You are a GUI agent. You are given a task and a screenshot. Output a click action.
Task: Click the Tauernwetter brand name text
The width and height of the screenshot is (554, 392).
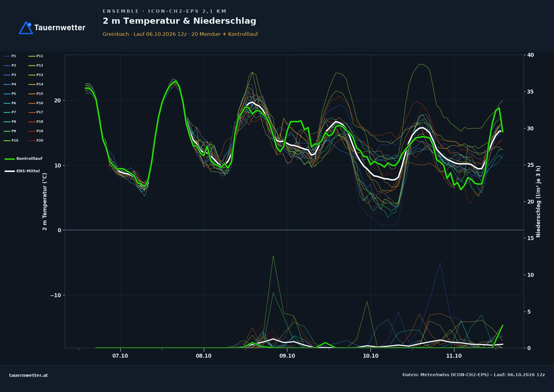(60, 28)
